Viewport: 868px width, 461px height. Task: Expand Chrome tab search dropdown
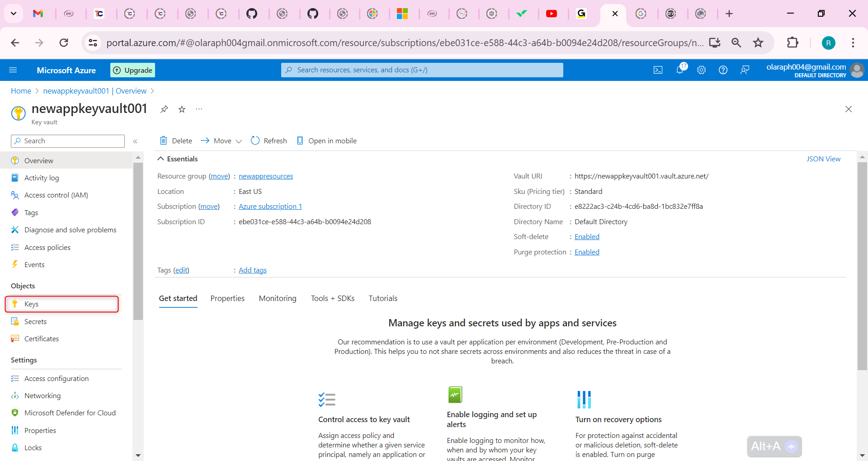[14, 14]
